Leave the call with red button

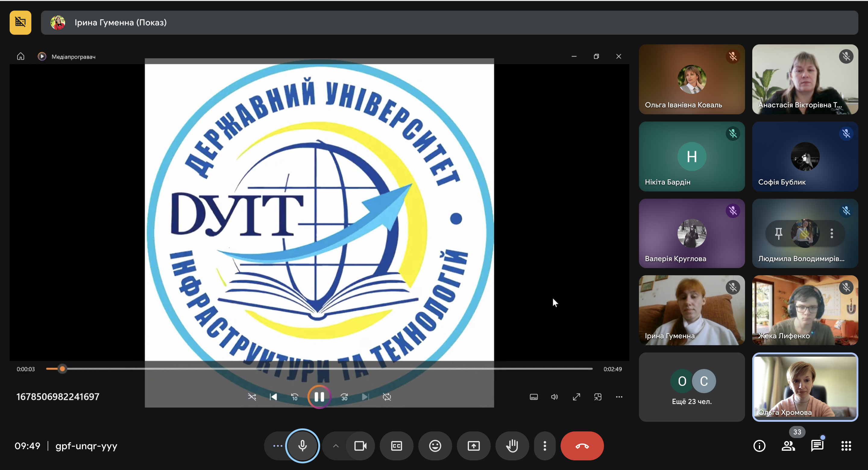coord(582,446)
